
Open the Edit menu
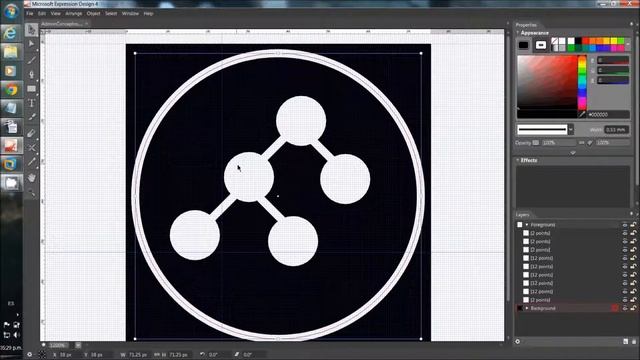[x=42, y=13]
